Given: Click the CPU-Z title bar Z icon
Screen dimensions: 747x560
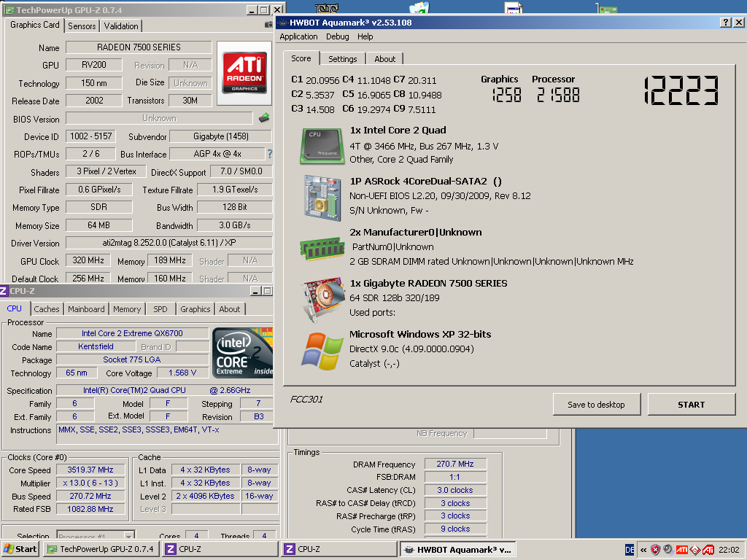Looking at the screenshot, I should 4,290.
